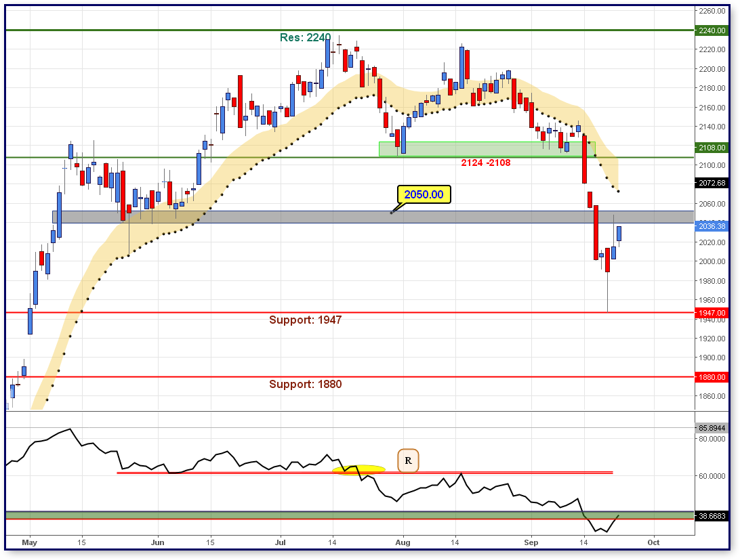Viewport: 740px width, 560px height.
Task: Select the black 2072.68 price tag
Action: pos(712,183)
